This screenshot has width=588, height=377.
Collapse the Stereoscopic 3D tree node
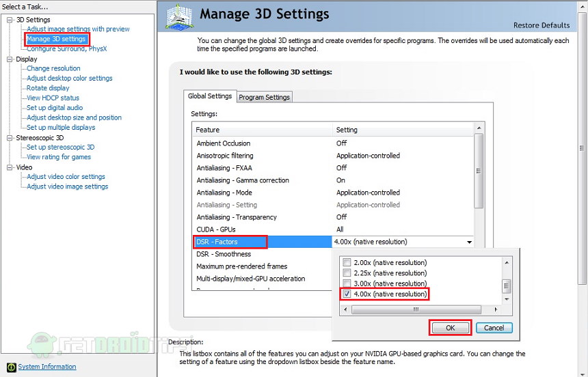point(10,138)
